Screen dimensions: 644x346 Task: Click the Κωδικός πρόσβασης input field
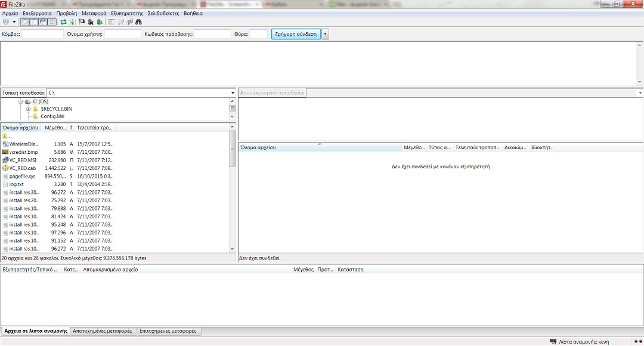pyautogui.click(x=212, y=34)
